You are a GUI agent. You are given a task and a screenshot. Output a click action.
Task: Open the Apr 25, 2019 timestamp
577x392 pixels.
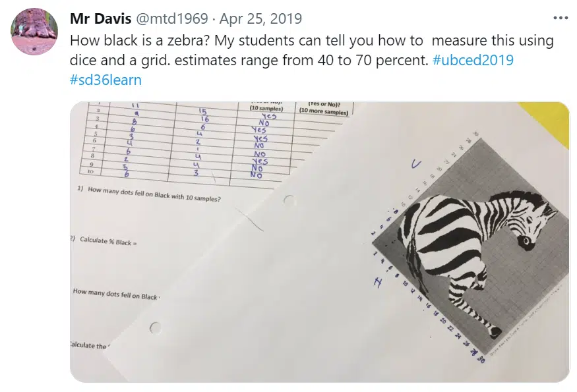[260, 18]
